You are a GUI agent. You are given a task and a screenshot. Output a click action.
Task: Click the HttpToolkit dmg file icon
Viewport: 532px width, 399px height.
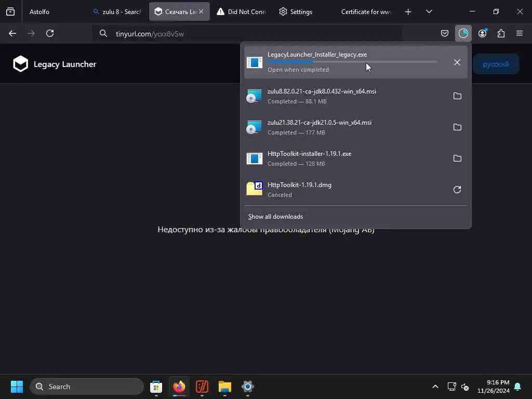[x=254, y=189]
